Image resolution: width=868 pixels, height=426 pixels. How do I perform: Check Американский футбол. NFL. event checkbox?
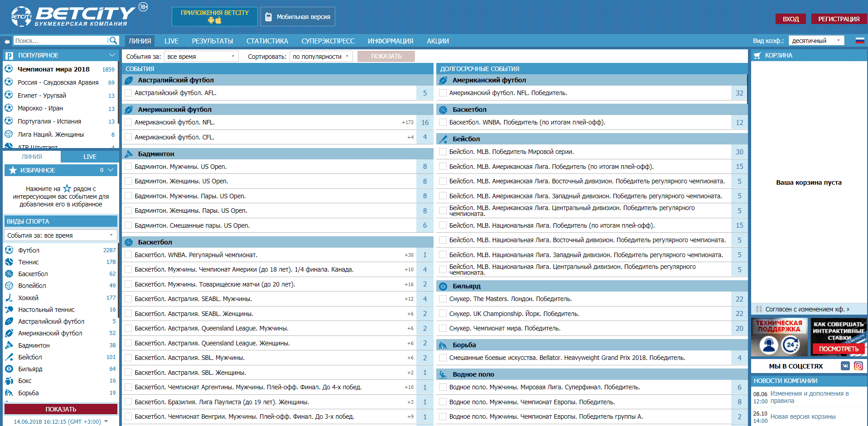point(128,122)
